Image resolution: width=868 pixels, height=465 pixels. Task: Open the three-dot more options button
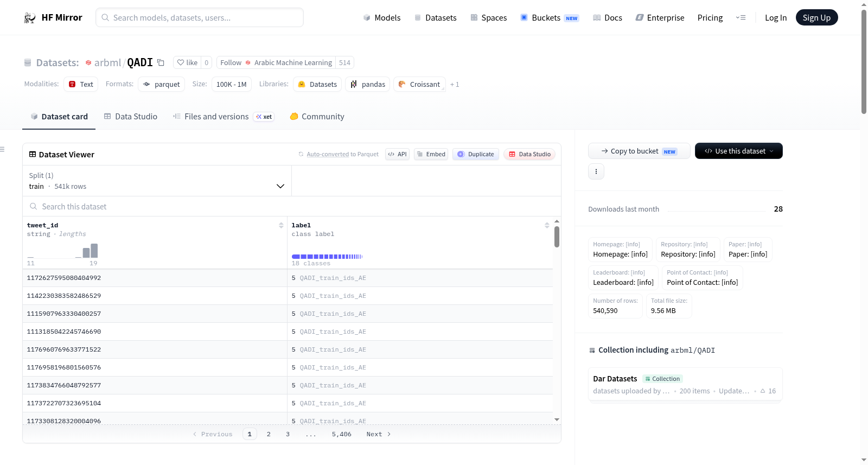(x=596, y=171)
